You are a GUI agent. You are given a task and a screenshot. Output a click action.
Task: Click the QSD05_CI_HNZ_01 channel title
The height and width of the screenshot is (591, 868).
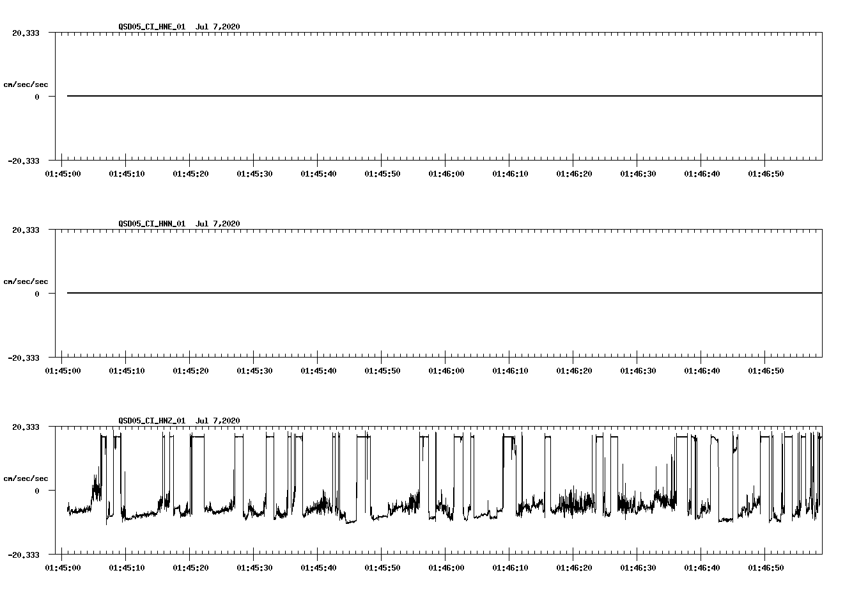pos(152,420)
